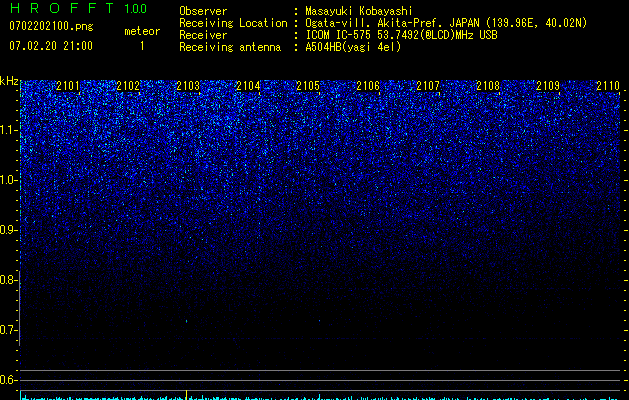The height and width of the screenshot is (400, 629).
Task: Click the Receiving Location text Ogata-vill. Akita-Pref.
Action: (x=374, y=23)
